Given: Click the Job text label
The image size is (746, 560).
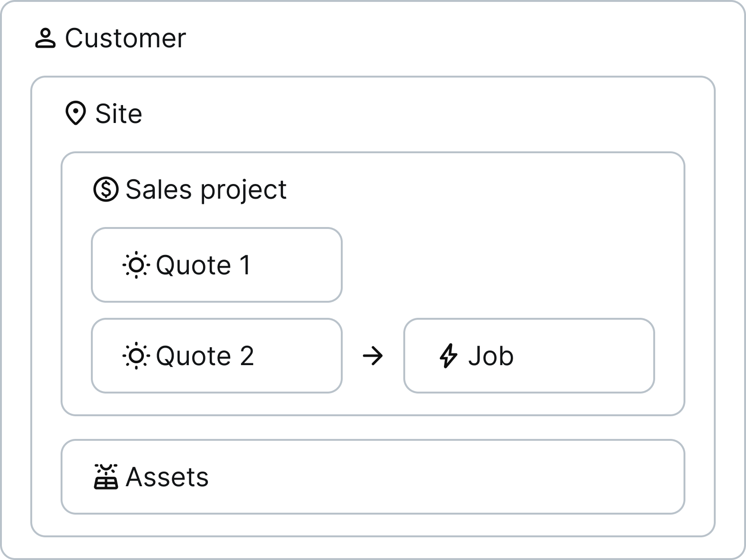Looking at the screenshot, I should 491,356.
